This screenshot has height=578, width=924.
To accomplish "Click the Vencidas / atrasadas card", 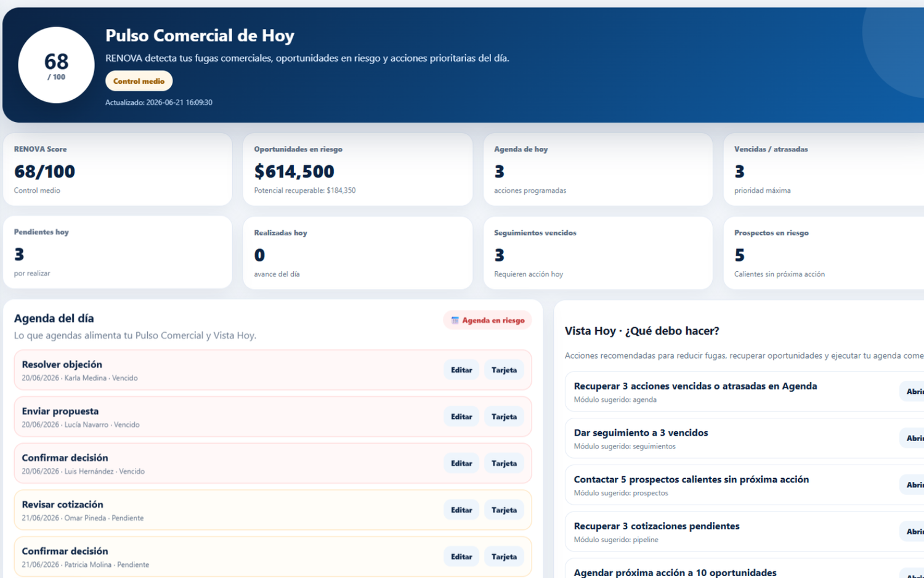I will pos(824,169).
